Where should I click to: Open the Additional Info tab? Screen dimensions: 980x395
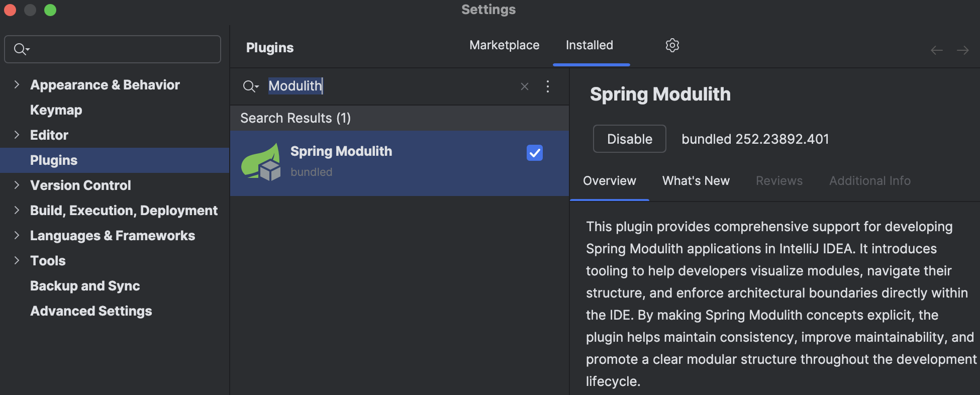[870, 181]
